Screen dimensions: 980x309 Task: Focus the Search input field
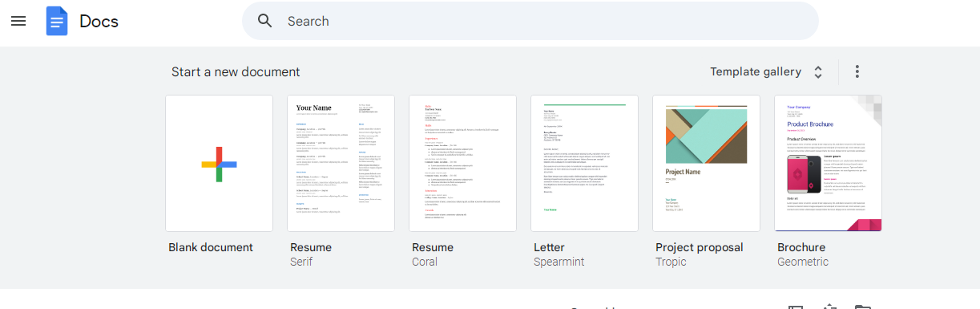click(x=530, y=21)
